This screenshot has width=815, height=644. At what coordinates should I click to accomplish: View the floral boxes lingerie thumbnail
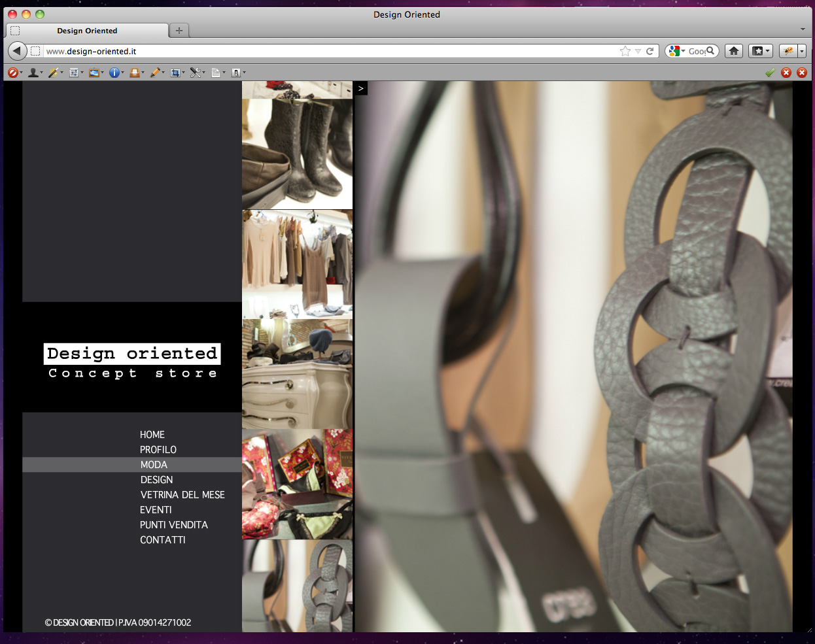click(297, 484)
